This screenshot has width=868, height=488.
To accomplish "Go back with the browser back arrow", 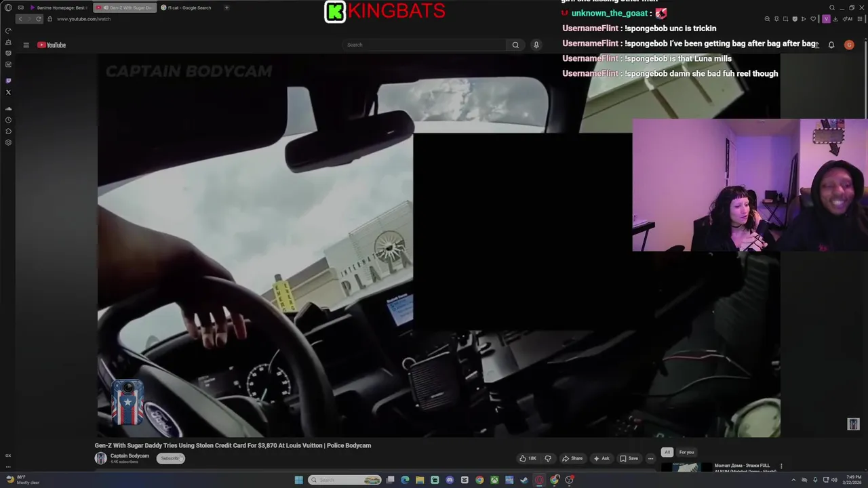I will pos(20,19).
